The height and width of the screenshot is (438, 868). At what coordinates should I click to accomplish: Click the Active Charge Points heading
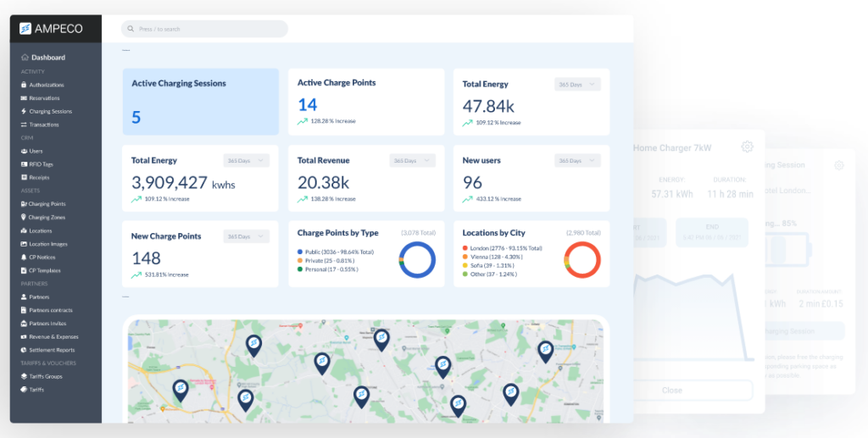point(337,83)
